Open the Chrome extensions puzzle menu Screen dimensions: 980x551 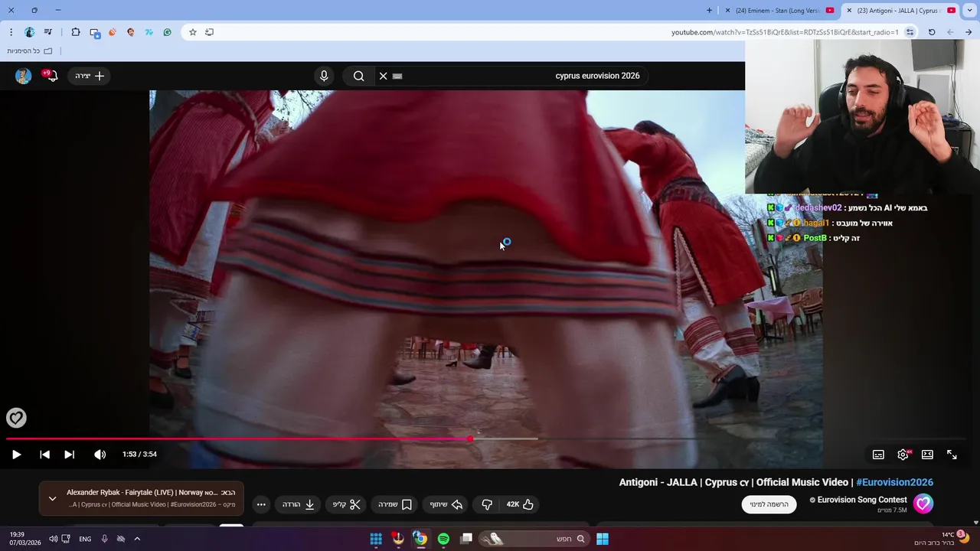(76, 32)
